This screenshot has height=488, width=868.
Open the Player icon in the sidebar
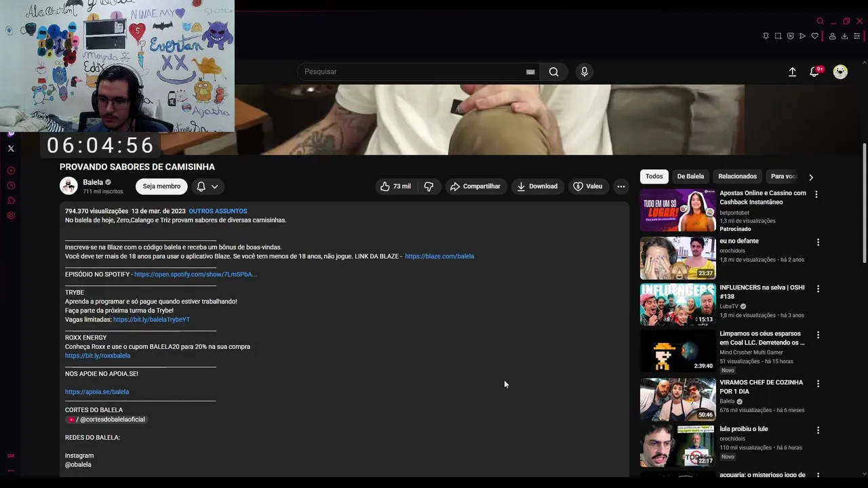11,171
